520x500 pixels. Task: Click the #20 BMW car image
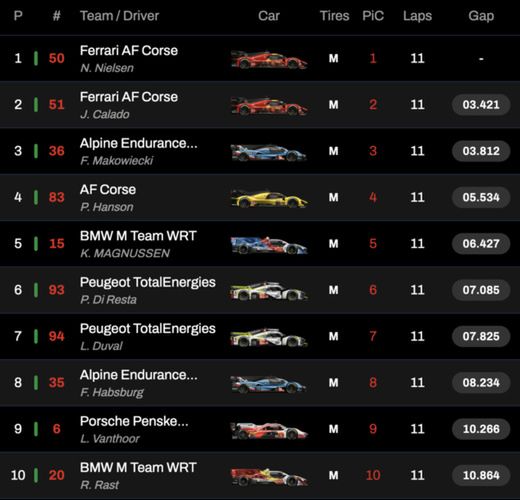(269, 476)
